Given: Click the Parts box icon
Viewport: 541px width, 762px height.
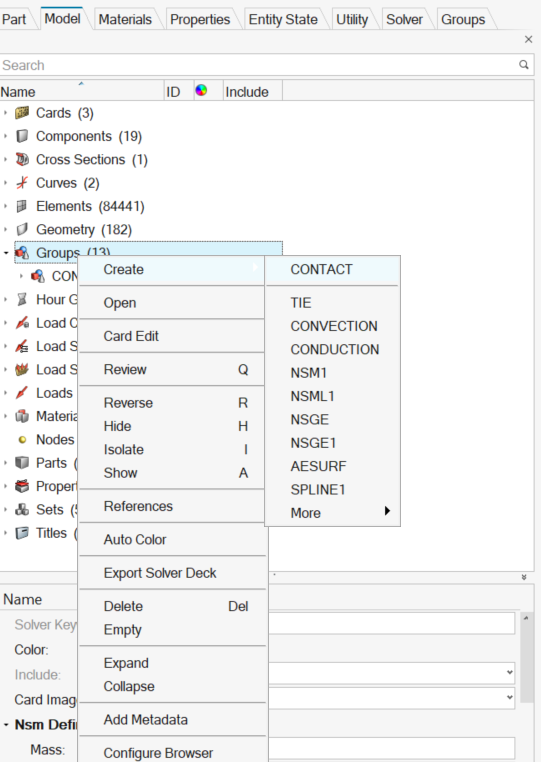Looking at the screenshot, I should pyautogui.click(x=22, y=463).
